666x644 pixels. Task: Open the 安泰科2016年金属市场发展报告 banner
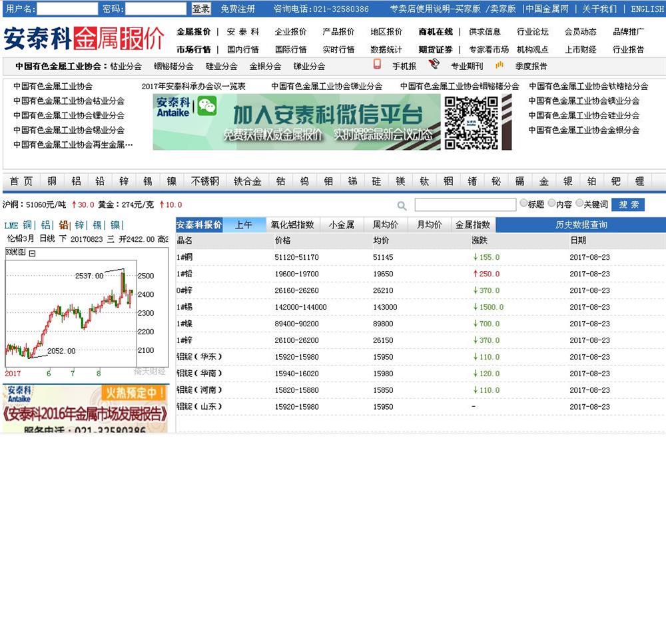pos(85,409)
